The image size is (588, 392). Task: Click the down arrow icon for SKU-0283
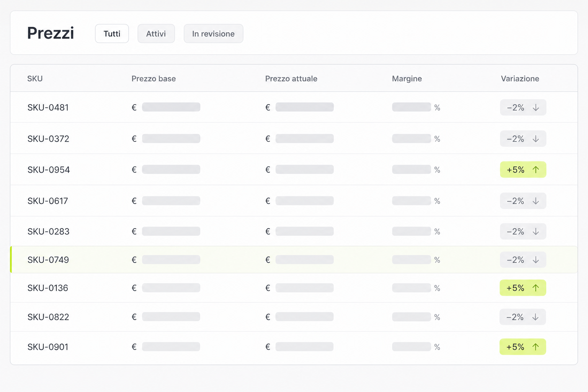(536, 232)
